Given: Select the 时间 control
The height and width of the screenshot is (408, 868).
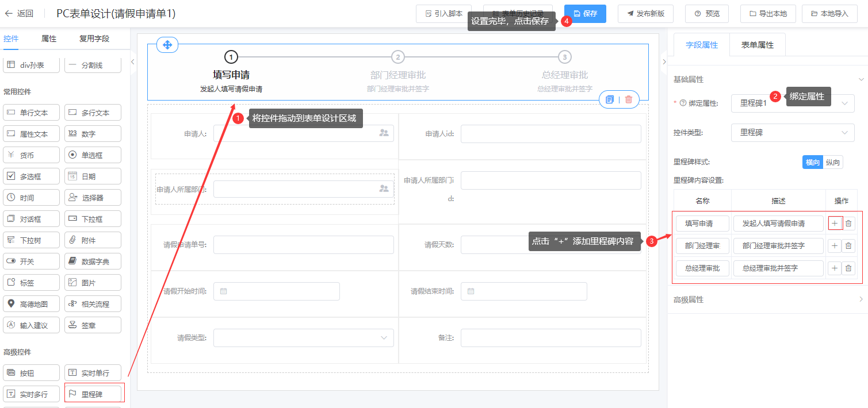Looking at the screenshot, I should (31, 198).
